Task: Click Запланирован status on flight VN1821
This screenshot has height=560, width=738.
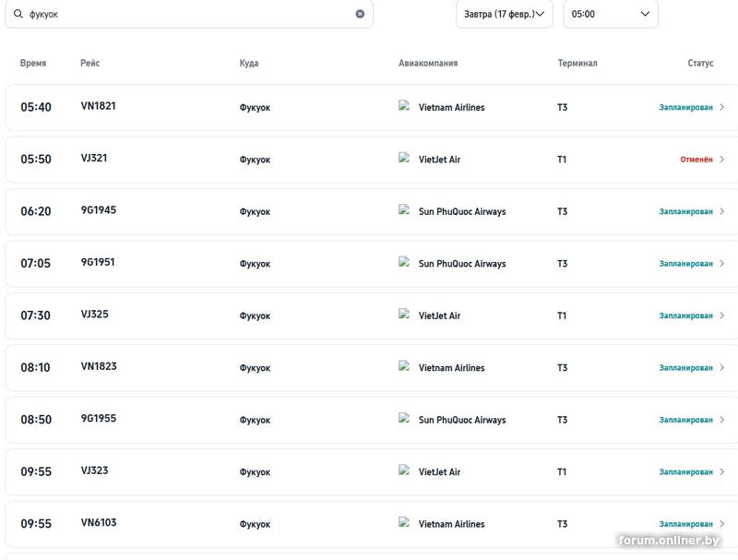Action: pos(685,108)
